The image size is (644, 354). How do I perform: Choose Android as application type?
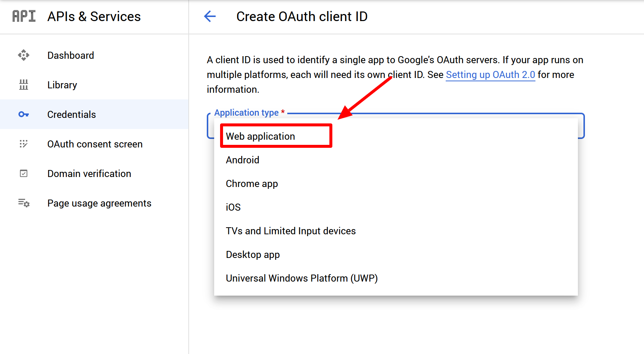(x=243, y=160)
